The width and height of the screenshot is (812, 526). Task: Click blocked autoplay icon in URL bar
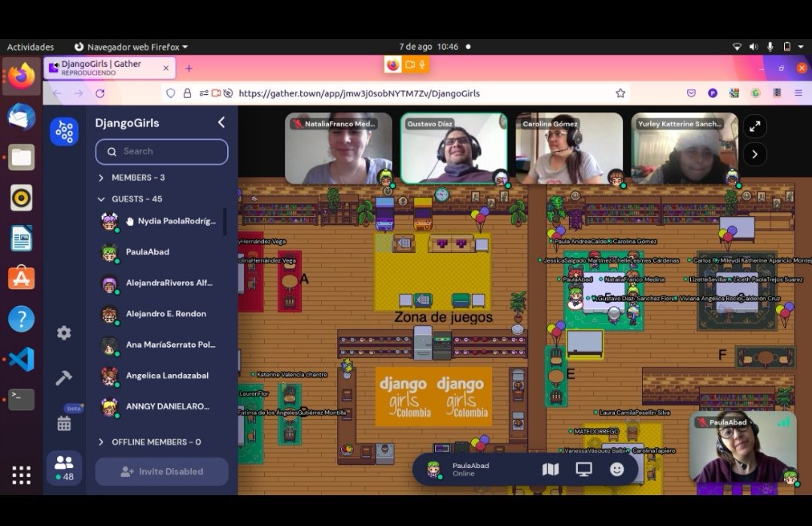point(228,93)
